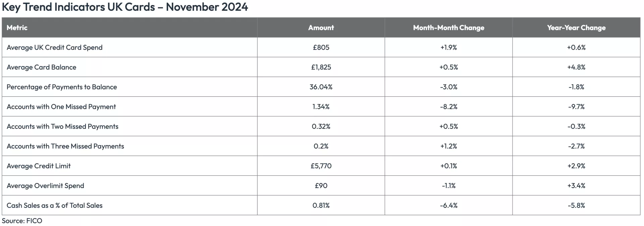Screen dimensions: 644x226
Task: Click the Average Overlimit Spend row label
Action: 45,186
